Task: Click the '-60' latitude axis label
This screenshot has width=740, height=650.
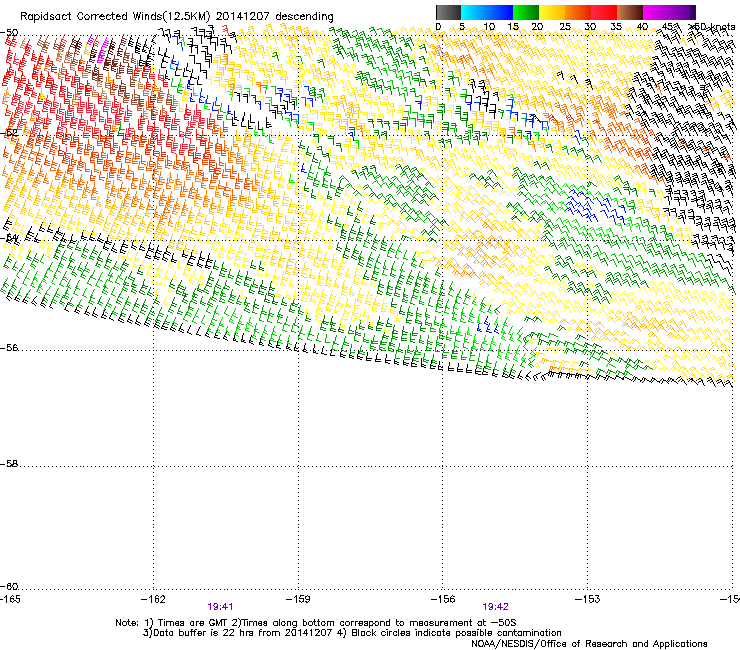Action: 9,586
